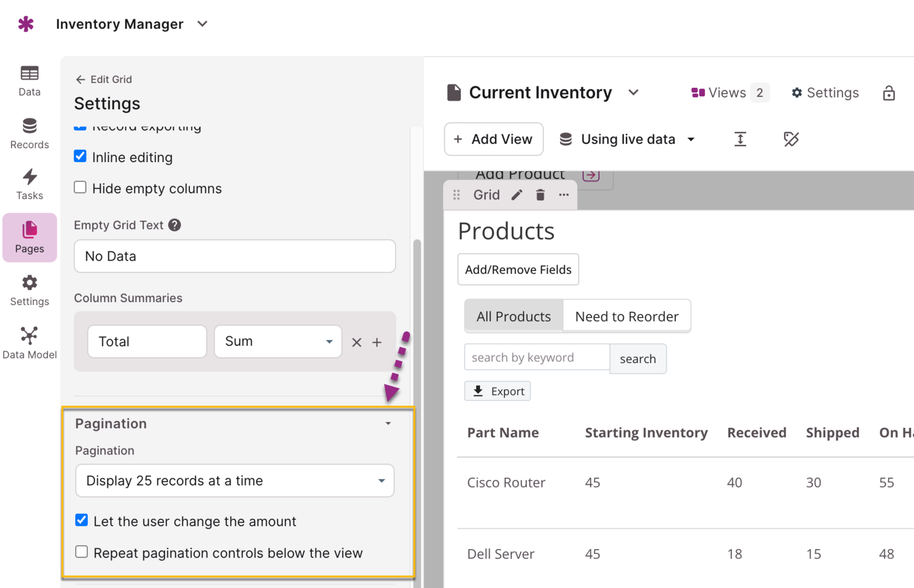Switch to the Need to Reorder tab
The height and width of the screenshot is (588, 914).
click(x=626, y=316)
